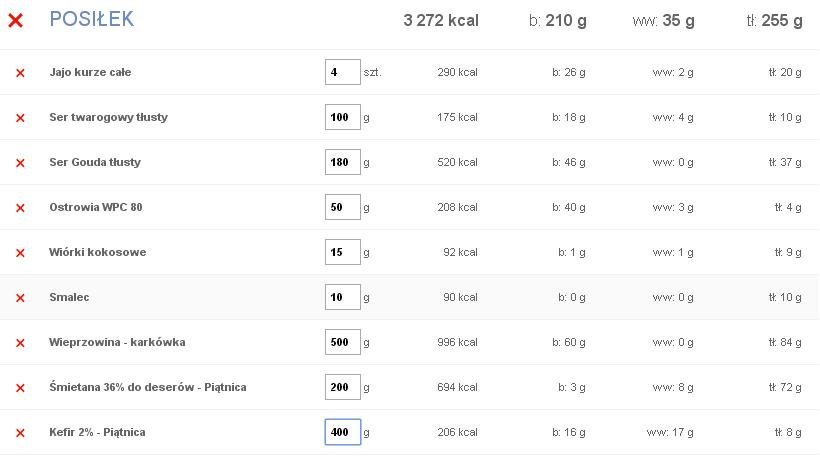Remove Ostrowia WPC 80 item
Viewport: 820px width, 459px height.
tap(20, 208)
